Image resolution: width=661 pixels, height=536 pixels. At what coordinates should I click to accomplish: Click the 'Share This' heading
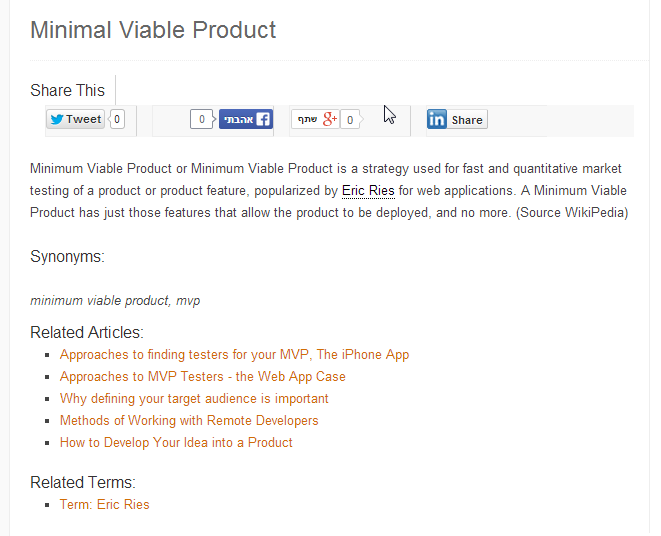(x=67, y=90)
